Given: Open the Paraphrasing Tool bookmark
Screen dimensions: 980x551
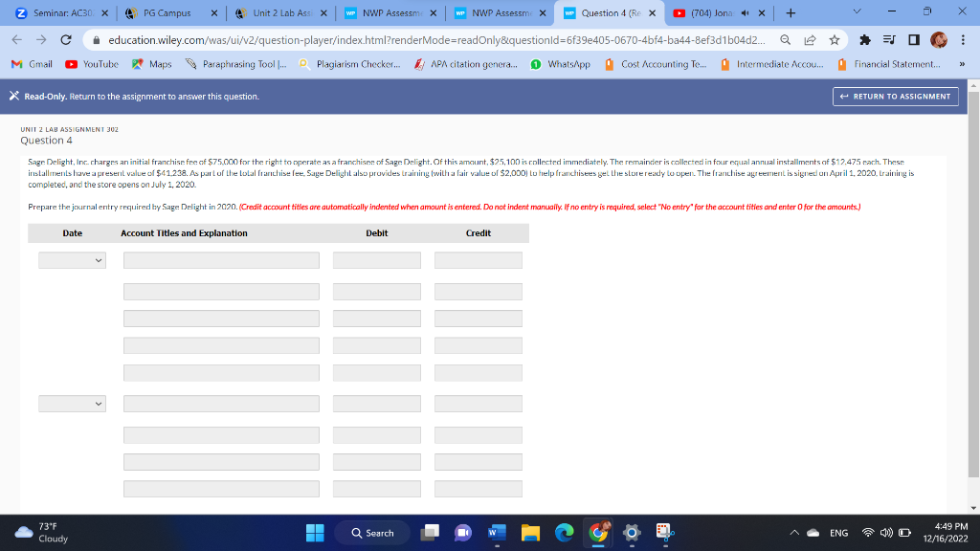Looking at the screenshot, I should click(236, 64).
